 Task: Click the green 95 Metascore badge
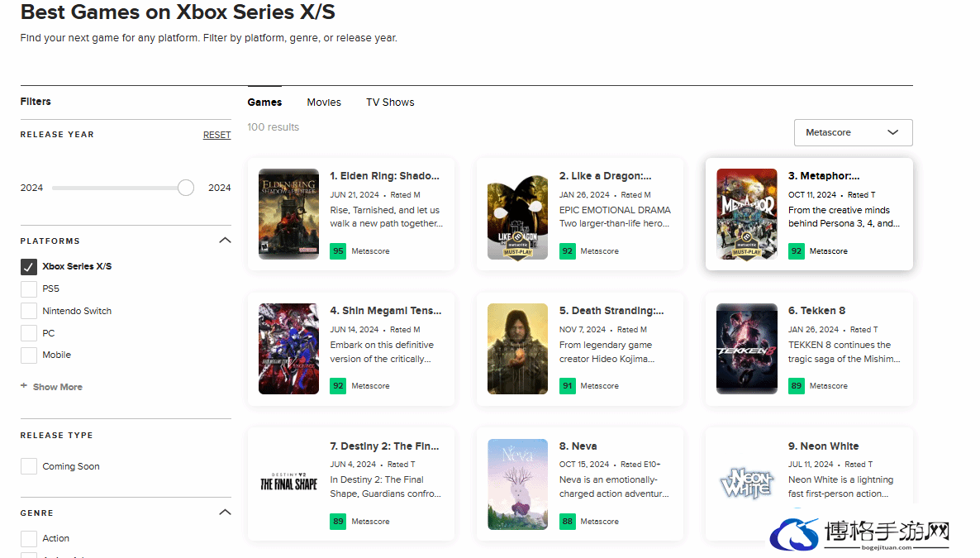coord(338,250)
